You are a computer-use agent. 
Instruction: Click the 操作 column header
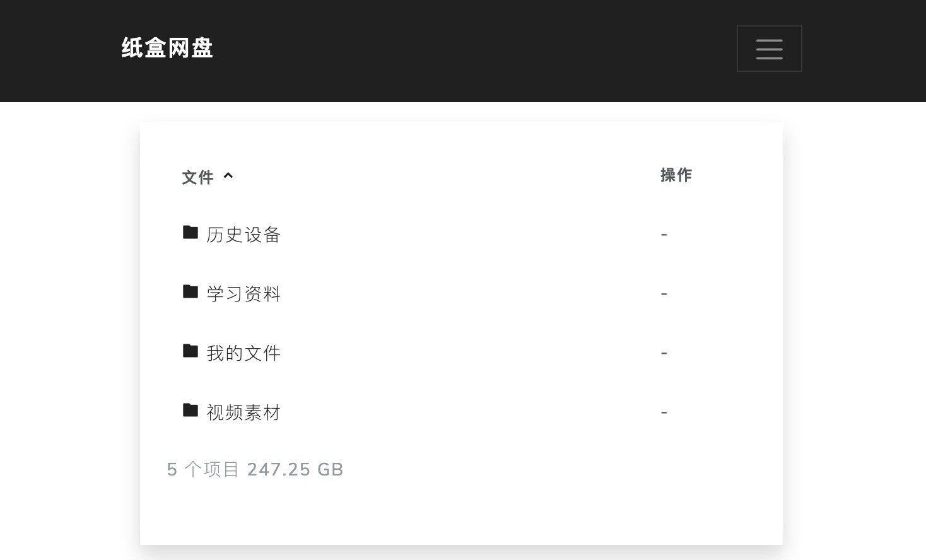point(676,175)
